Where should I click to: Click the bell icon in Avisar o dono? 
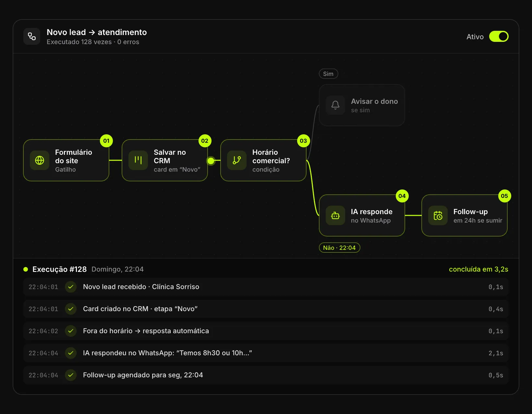335,105
